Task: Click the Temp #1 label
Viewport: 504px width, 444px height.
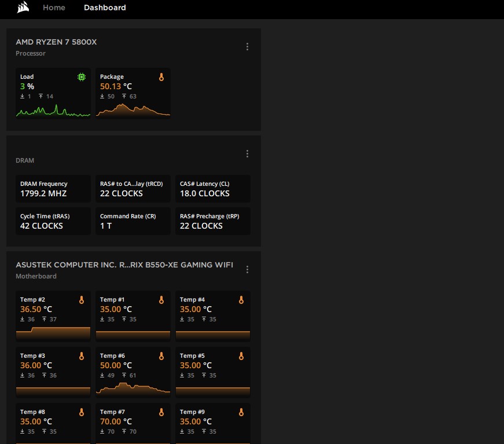Action: click(112, 300)
